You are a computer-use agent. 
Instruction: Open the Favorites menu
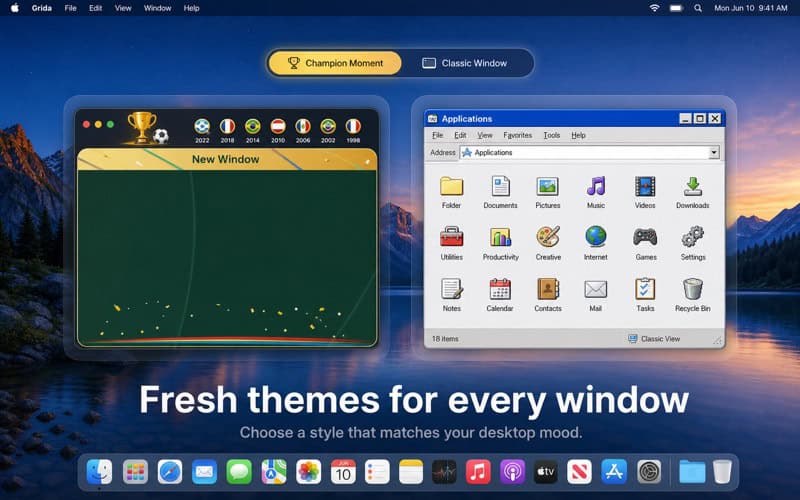pos(517,135)
